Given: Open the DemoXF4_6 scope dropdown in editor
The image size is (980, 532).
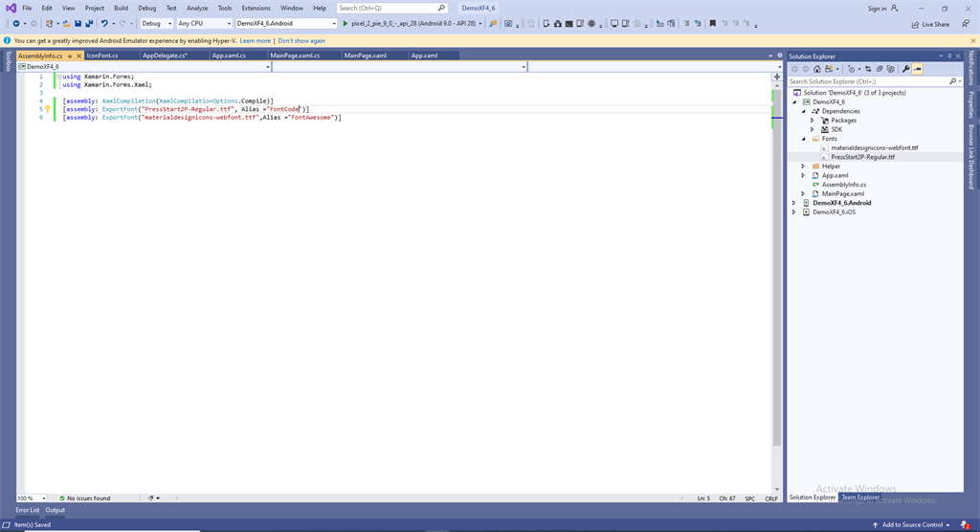Looking at the screenshot, I should tap(145, 66).
